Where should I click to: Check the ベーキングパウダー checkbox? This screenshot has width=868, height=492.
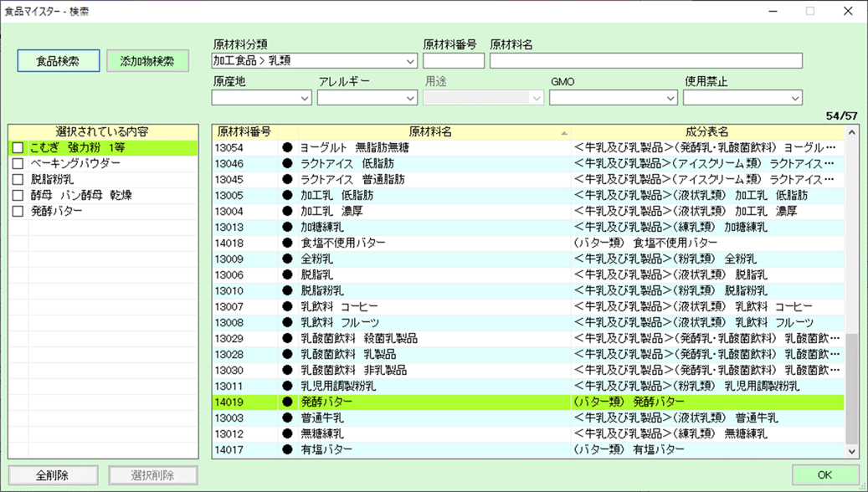tap(18, 164)
